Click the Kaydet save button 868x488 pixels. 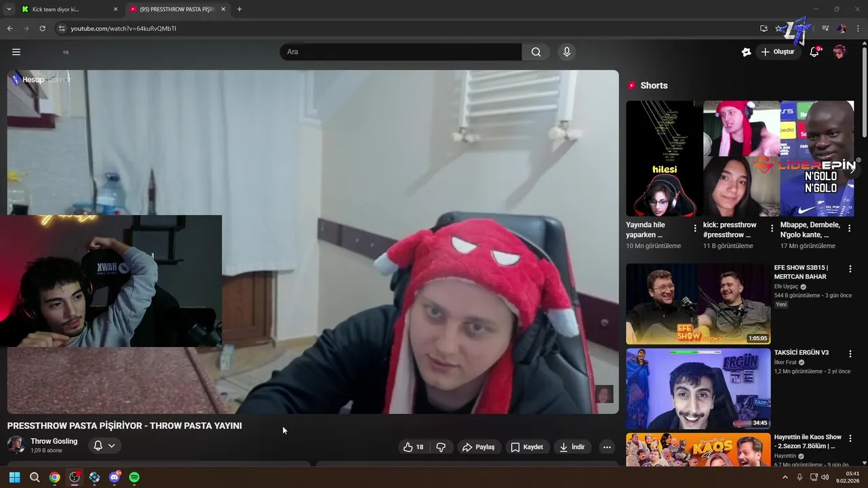[x=527, y=447]
